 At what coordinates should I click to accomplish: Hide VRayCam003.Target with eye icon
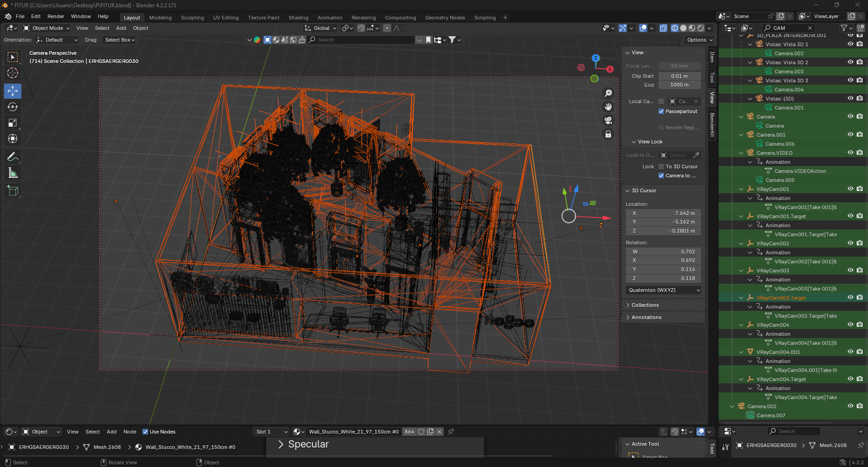coord(850,298)
